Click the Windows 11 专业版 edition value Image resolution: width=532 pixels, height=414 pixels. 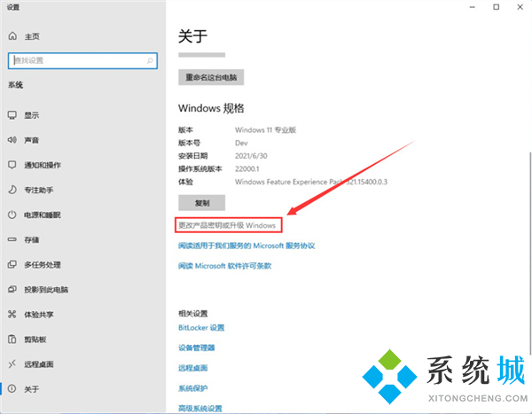266,130
